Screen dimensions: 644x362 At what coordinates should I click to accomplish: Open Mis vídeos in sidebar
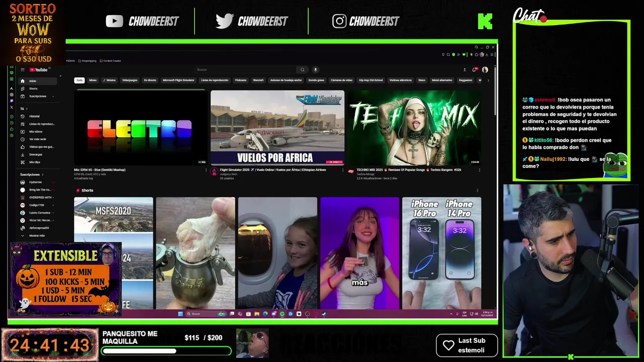[39, 132]
